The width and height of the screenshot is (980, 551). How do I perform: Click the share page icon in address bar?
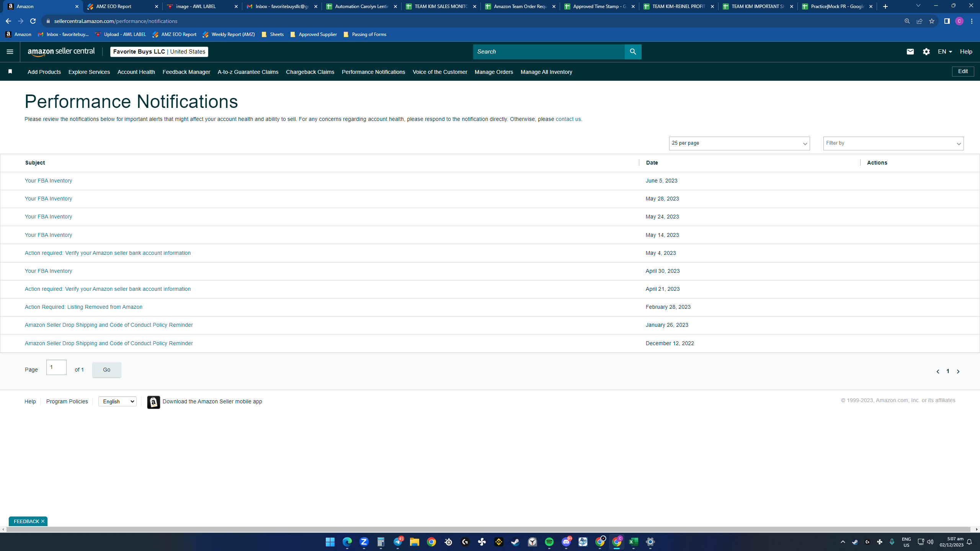pos(919,21)
